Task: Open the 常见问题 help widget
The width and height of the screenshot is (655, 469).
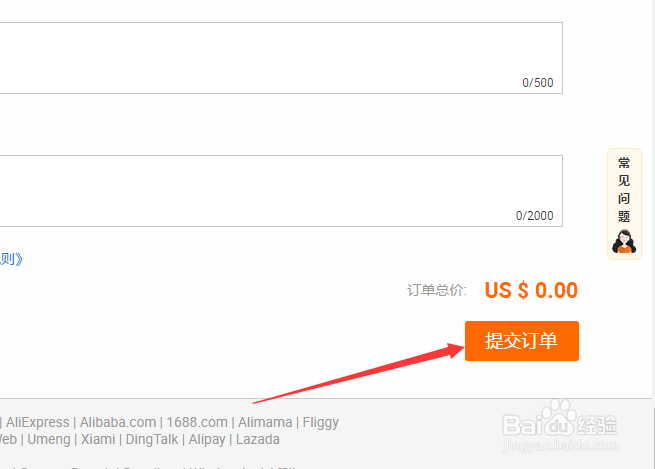Action: click(x=624, y=190)
